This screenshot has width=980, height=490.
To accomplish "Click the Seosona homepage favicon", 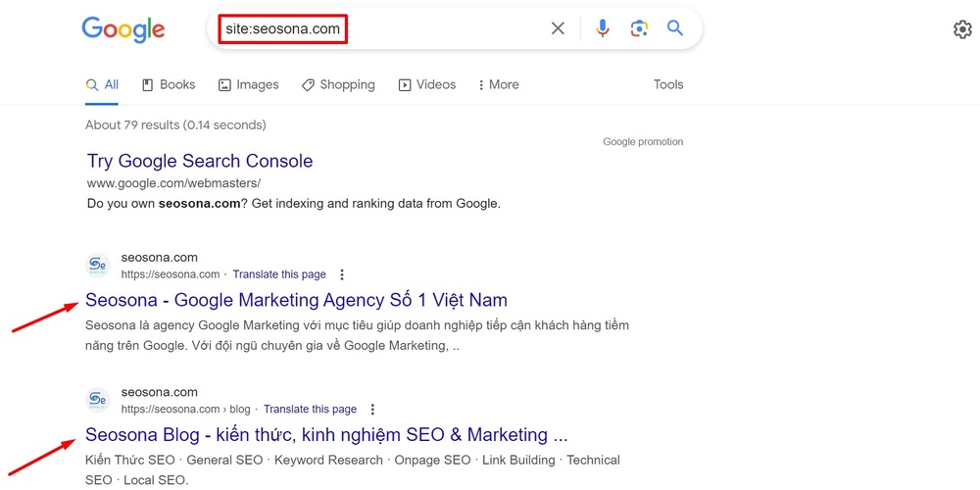I will tap(97, 266).
